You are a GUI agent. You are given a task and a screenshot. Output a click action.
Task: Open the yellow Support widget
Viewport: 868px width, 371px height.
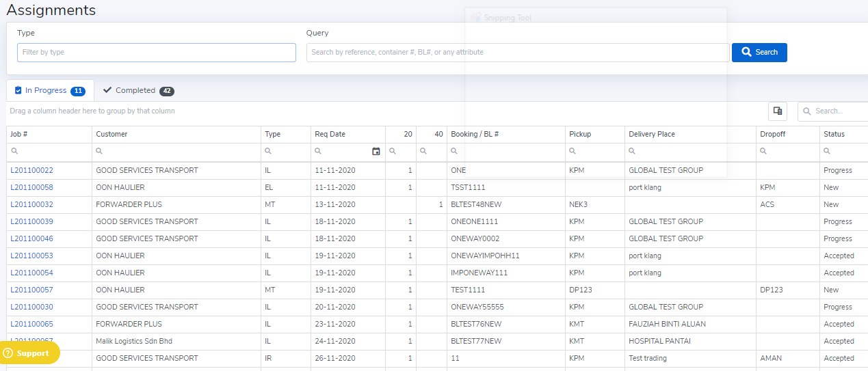(x=30, y=353)
